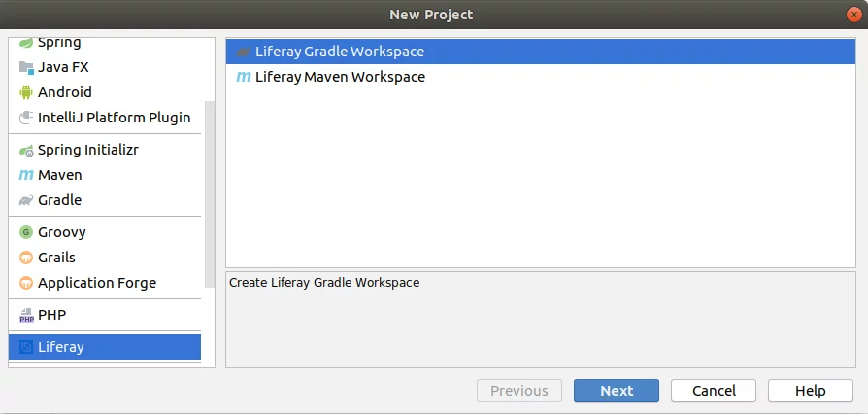Choose Spring Initializr project type
This screenshot has width=868, height=414.
pos(105,151)
